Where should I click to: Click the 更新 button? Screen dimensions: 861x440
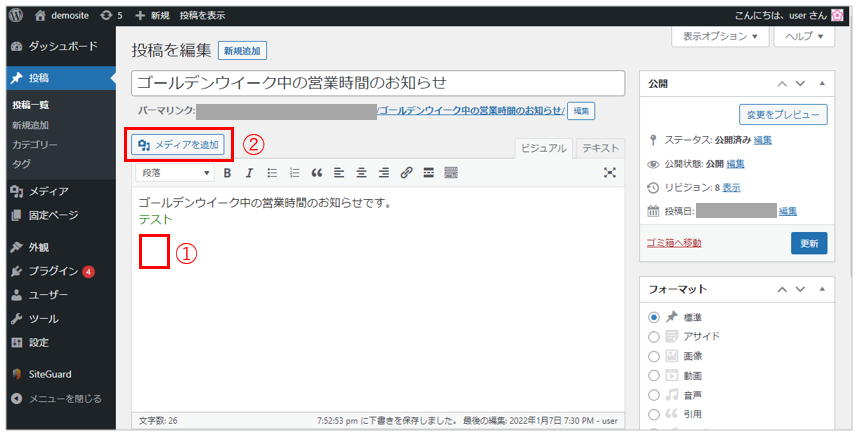pyautogui.click(x=809, y=243)
